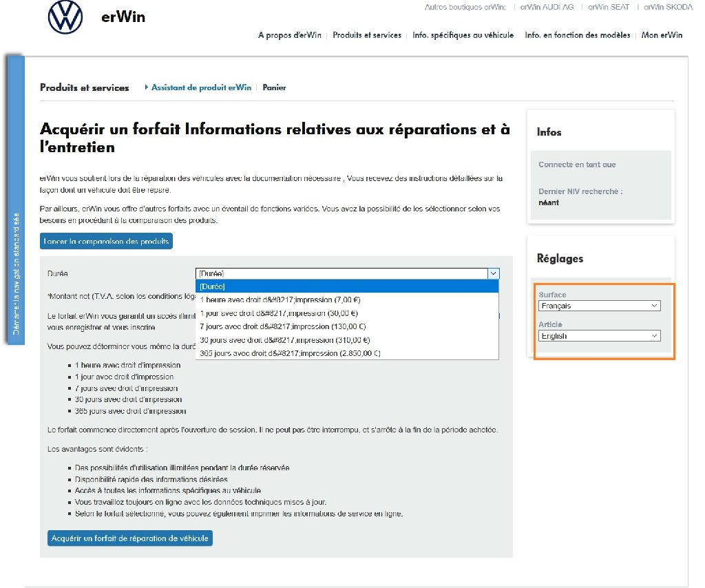Open the erWin AUDI AG shop link
The height and width of the screenshot is (588, 705).
[547, 7]
